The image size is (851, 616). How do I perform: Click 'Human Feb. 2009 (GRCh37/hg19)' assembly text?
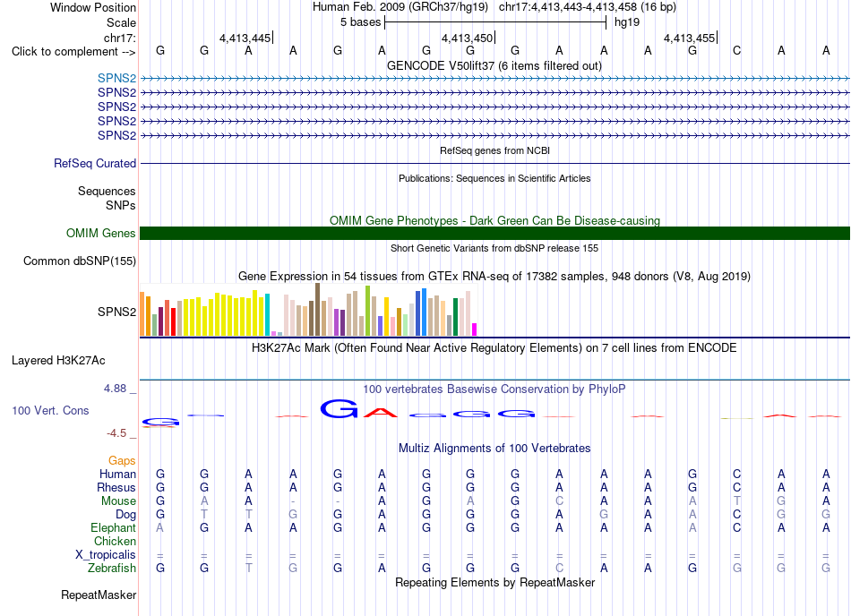(x=400, y=7)
